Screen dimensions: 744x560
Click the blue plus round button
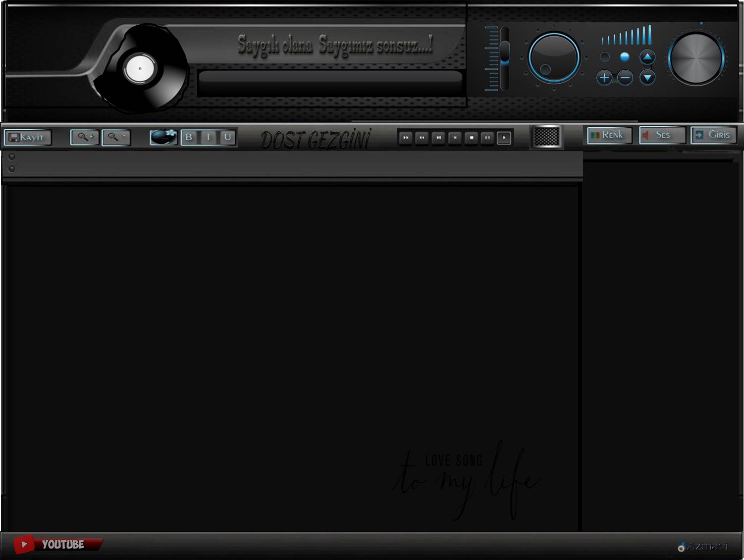(604, 78)
